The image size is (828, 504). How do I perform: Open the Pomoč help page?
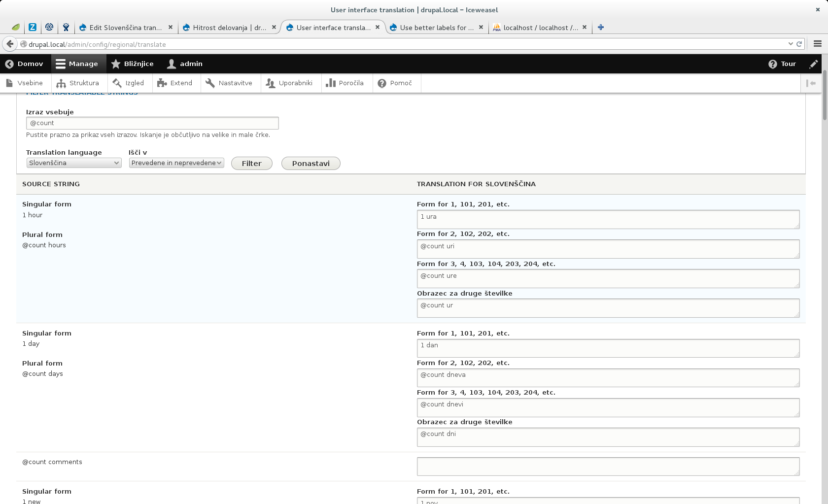click(396, 83)
